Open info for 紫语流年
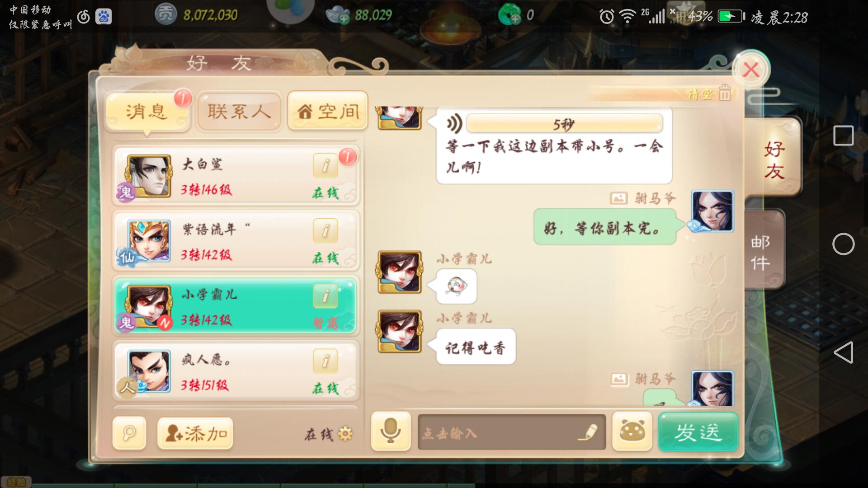The height and width of the screenshot is (488, 868). click(x=325, y=231)
